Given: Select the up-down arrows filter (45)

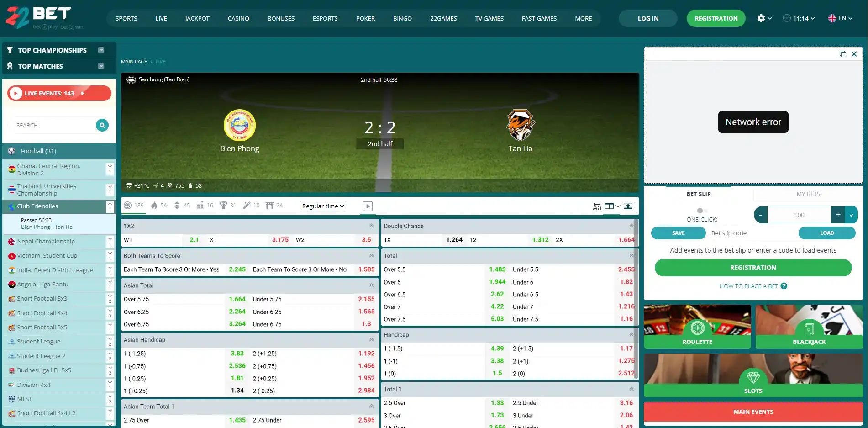Looking at the screenshot, I should [182, 206].
